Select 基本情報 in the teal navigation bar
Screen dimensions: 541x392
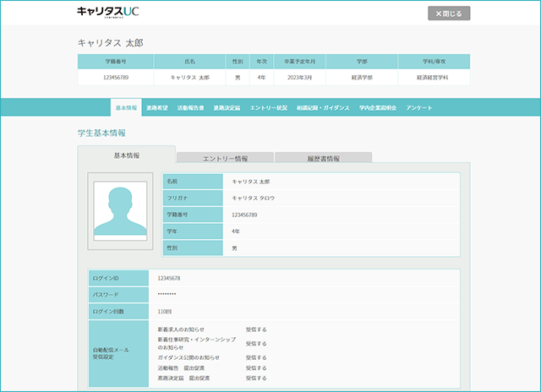coord(126,107)
